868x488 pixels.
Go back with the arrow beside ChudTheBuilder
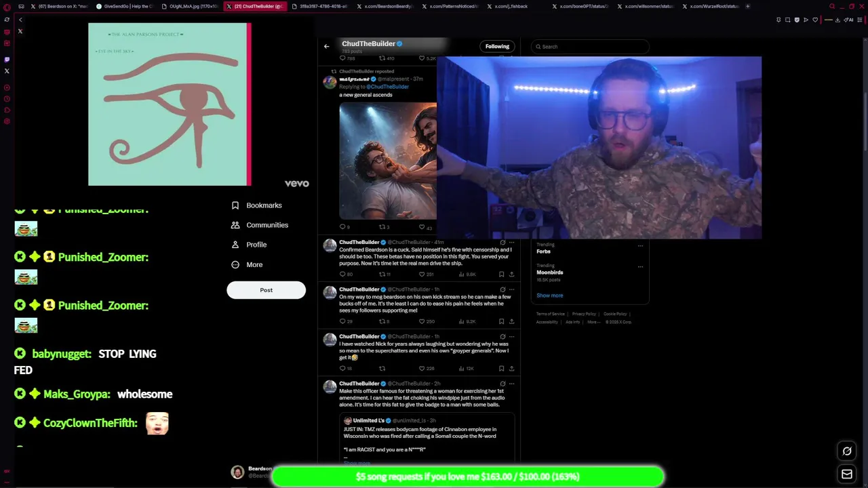[x=326, y=46]
